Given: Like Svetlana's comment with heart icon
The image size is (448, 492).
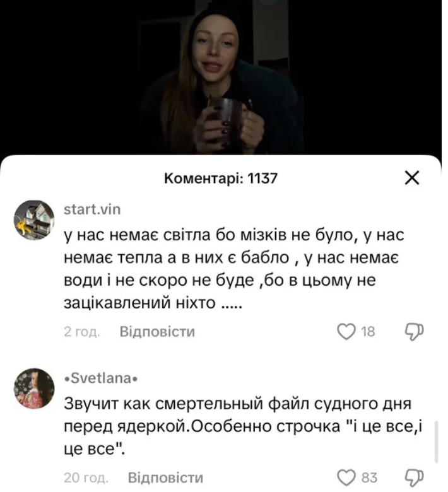Looking at the screenshot, I should click(346, 477).
